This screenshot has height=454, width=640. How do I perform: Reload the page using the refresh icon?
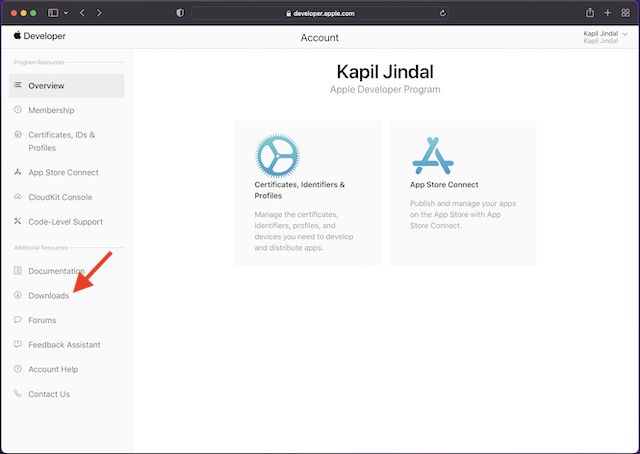point(442,13)
